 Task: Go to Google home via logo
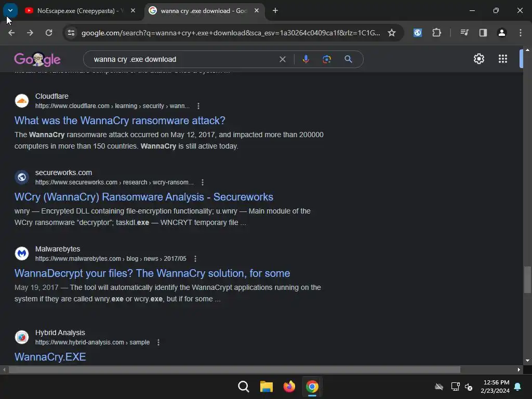click(37, 59)
